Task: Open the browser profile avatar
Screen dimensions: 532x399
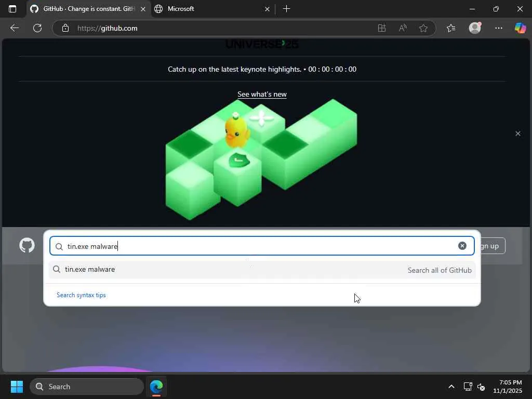Action: (x=475, y=28)
